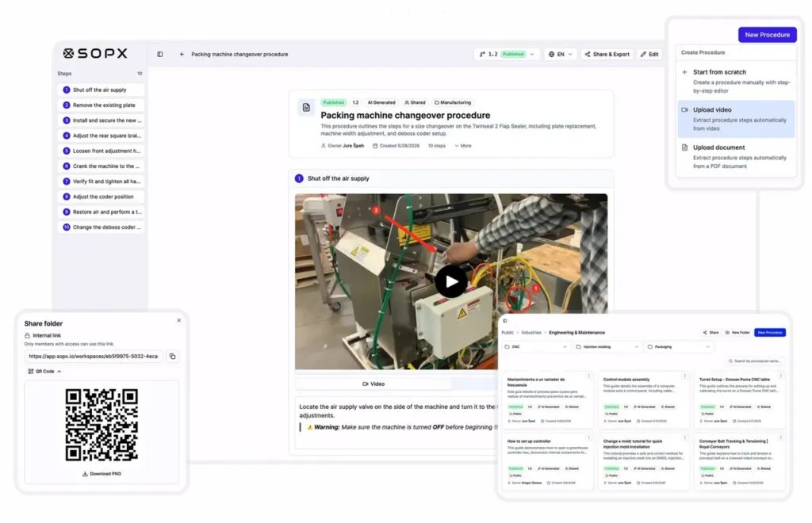Toggle the sidebar panel icon in procedure header
This screenshot has width=812, height=523.
tap(160, 54)
